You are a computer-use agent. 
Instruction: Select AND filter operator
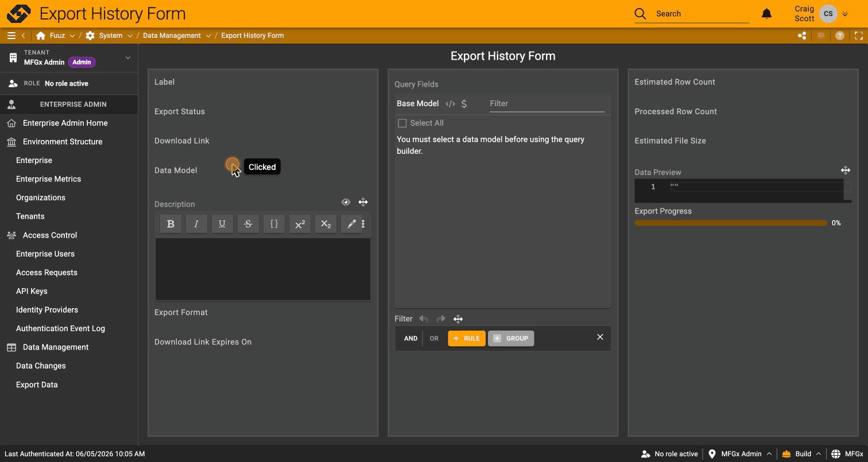[410, 339]
